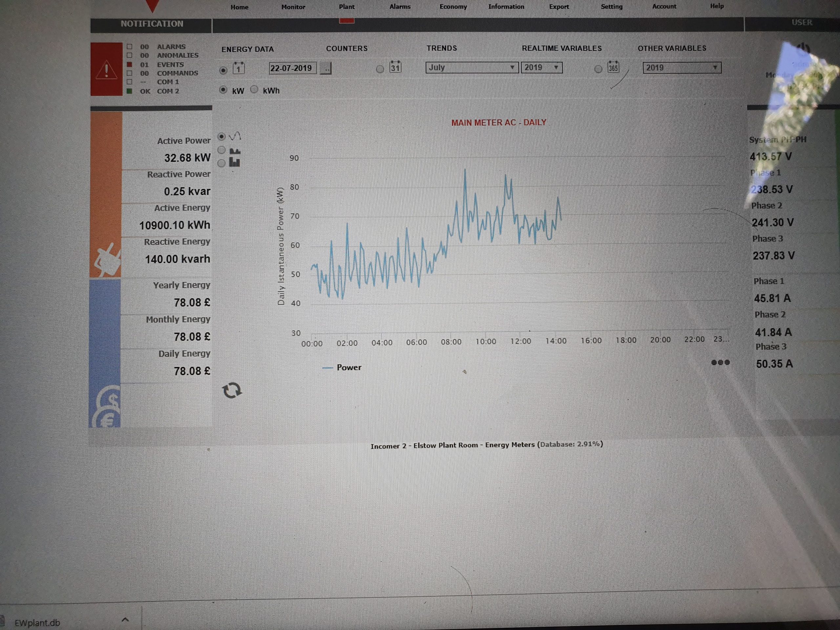
Task: Enable the monthly view radio button
Action: [380, 69]
